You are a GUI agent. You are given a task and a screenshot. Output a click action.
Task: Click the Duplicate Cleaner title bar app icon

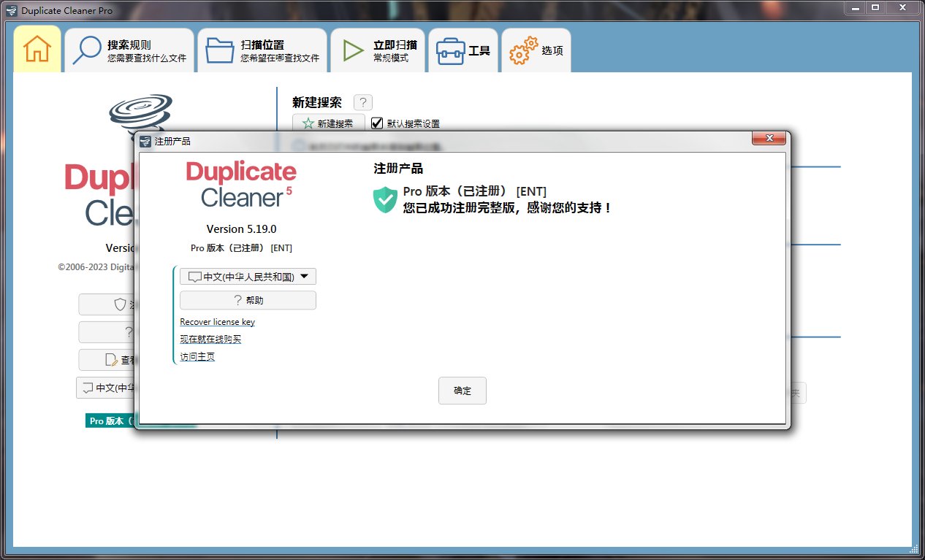coord(9,10)
